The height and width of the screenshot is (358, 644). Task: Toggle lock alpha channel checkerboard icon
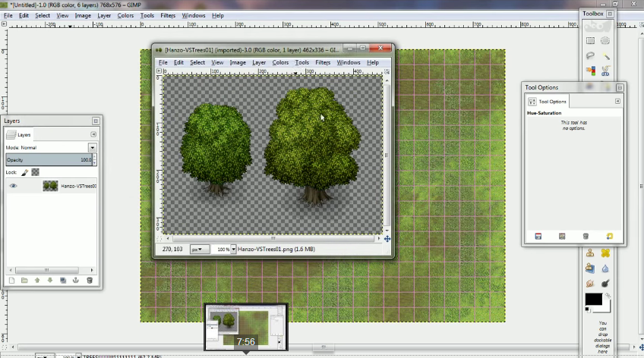click(x=36, y=172)
